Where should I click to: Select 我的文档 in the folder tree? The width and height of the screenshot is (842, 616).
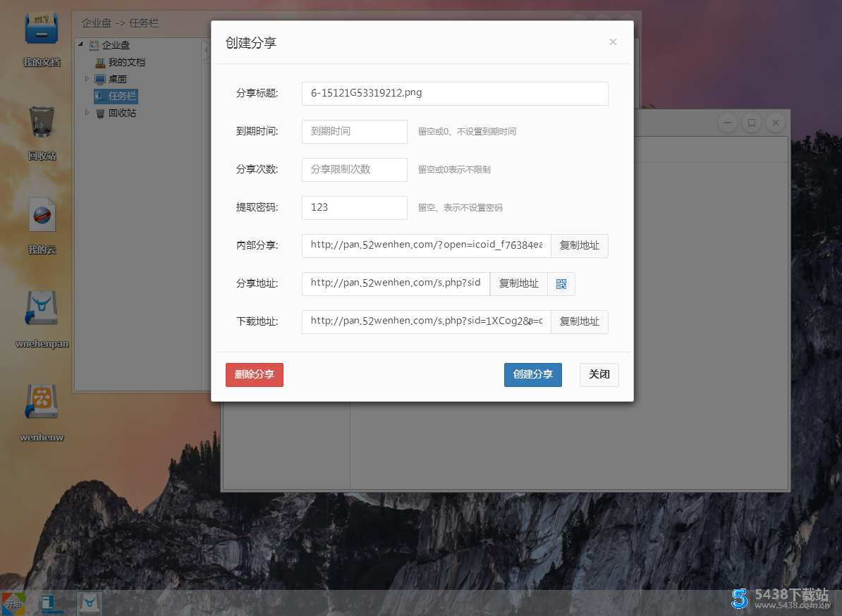[x=126, y=62]
